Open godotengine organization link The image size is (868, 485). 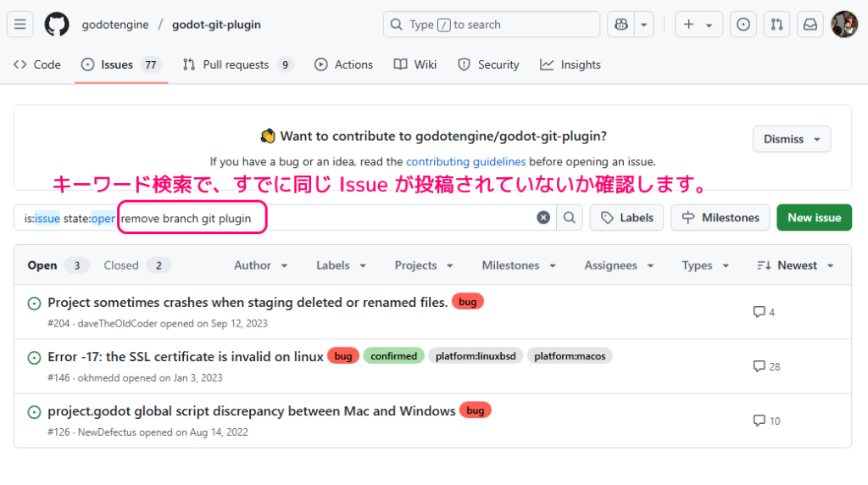(115, 25)
